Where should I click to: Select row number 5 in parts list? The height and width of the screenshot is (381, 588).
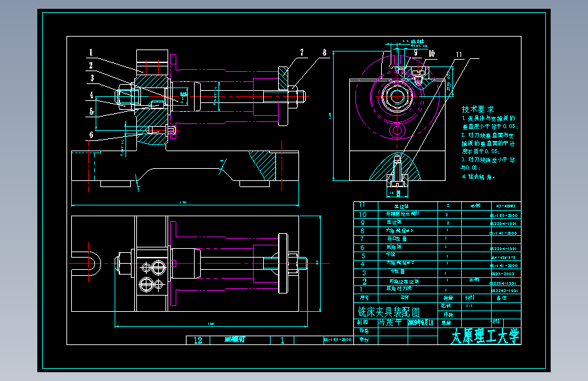(363, 256)
